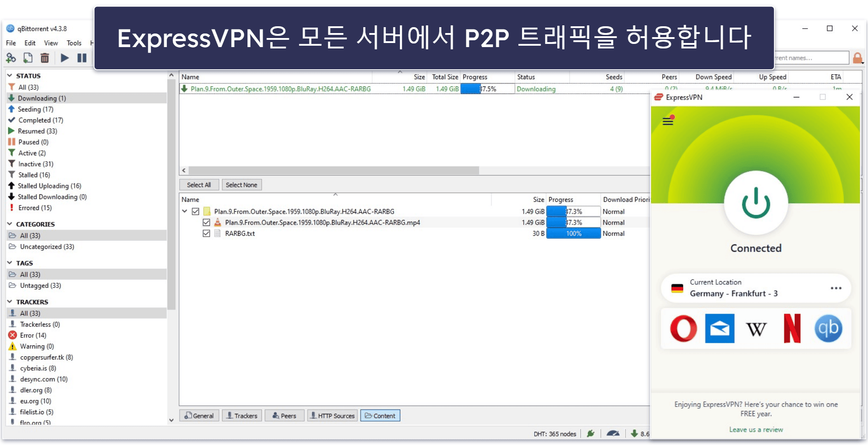Collapse the TAGS section

click(9, 263)
